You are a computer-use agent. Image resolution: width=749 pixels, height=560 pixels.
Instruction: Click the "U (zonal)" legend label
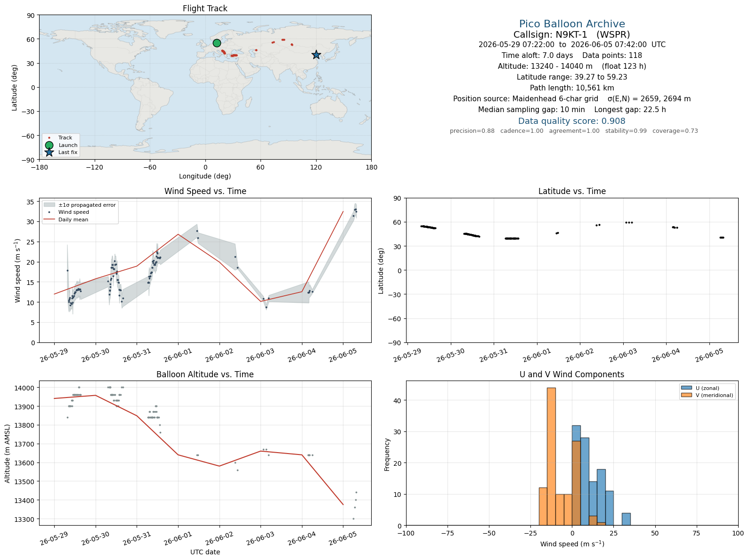tap(707, 388)
